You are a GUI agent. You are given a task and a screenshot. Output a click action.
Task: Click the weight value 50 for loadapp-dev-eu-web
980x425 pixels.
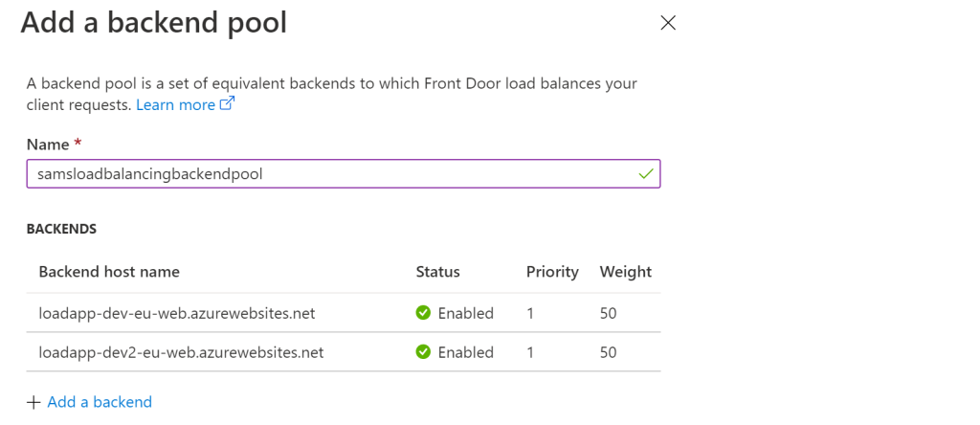tap(609, 313)
